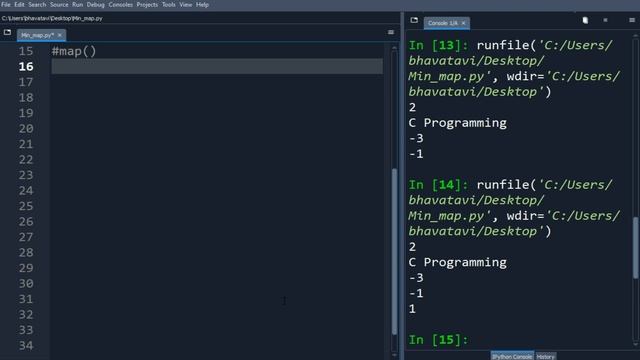640x360 pixels.
Task: Click line number 34 in the gutter
Action: tap(26, 346)
